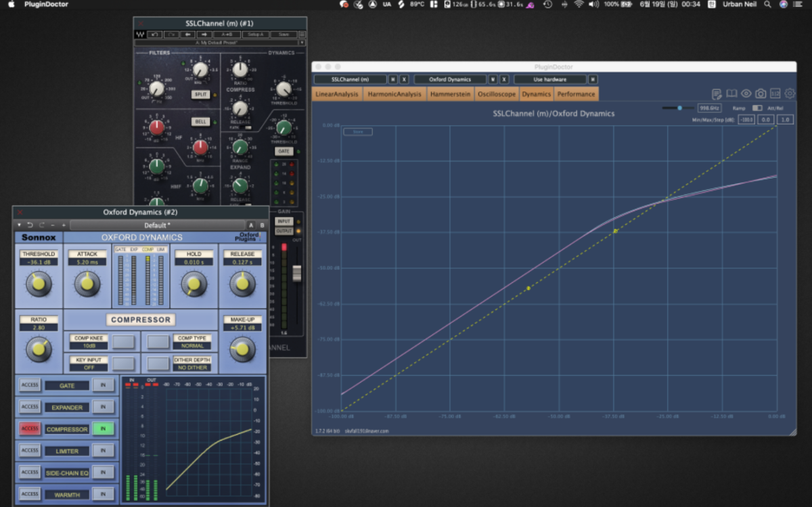Click the Time Machine icon in menu bar
The image size is (812, 507).
pyautogui.click(x=547, y=4)
